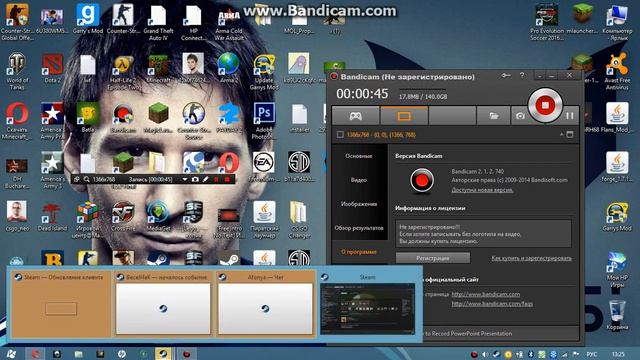The width and height of the screenshot is (640, 360).
Task: Open File Explorer from the taskbar
Action: [78, 353]
